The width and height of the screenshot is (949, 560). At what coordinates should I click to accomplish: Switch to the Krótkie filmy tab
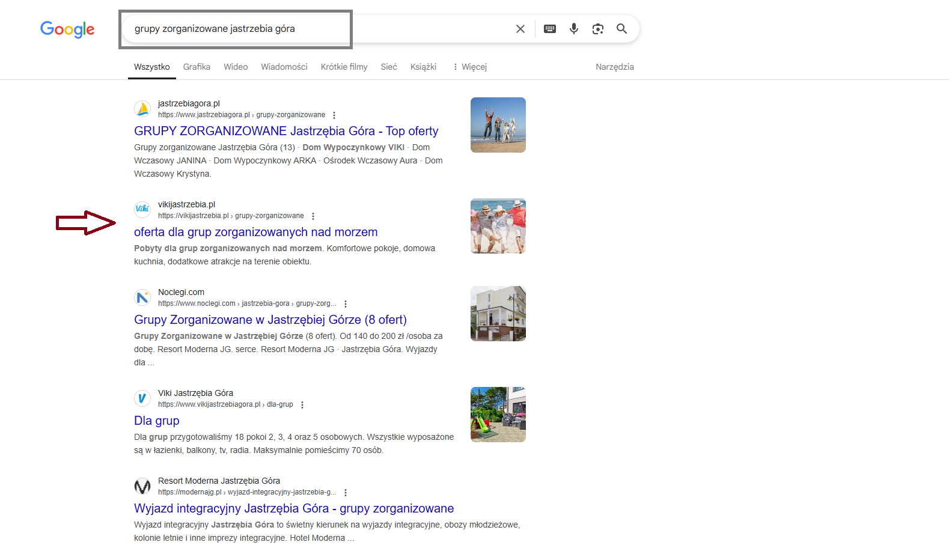coord(344,67)
